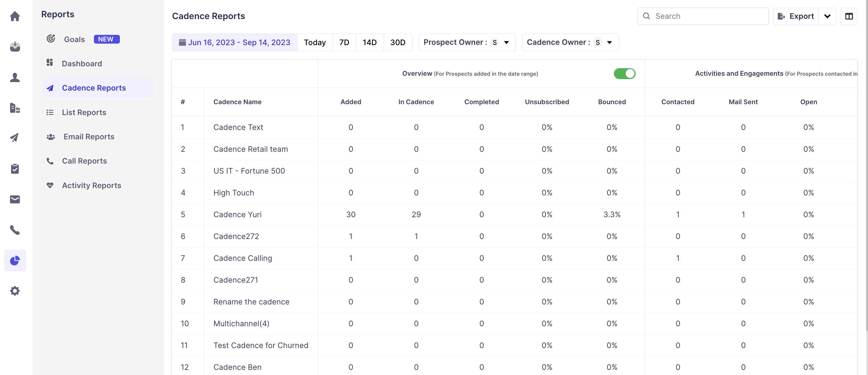Click the home icon in left sidebar

pos(15,16)
